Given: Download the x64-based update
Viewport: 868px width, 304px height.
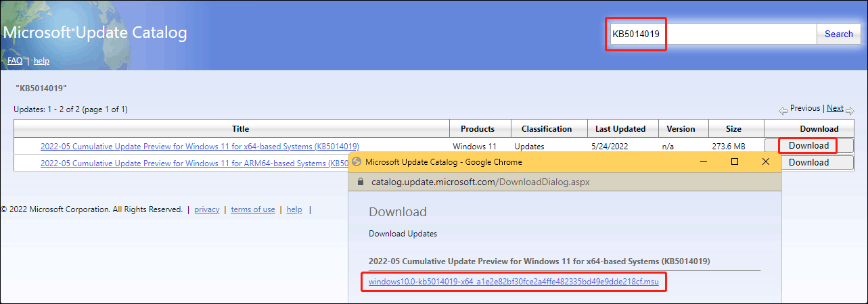Looking at the screenshot, I should click(x=808, y=145).
